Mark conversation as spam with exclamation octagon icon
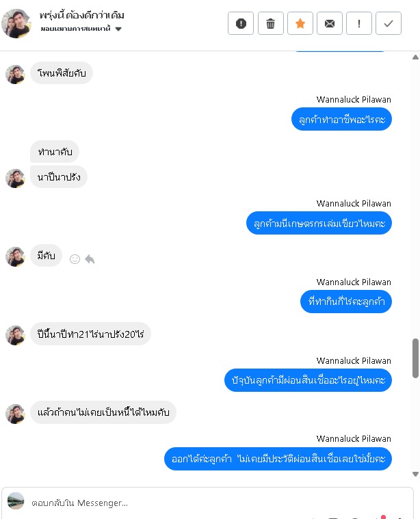The image size is (420, 519). pos(241,23)
